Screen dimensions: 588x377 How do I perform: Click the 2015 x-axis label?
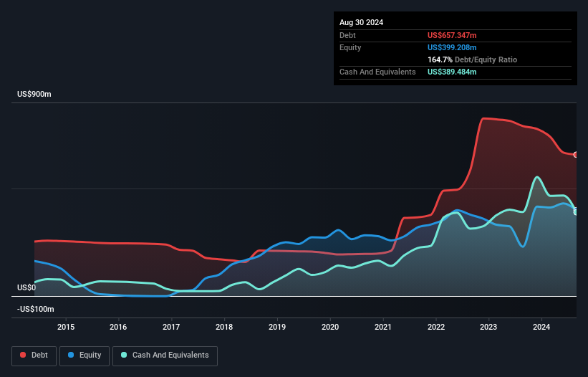pos(66,327)
